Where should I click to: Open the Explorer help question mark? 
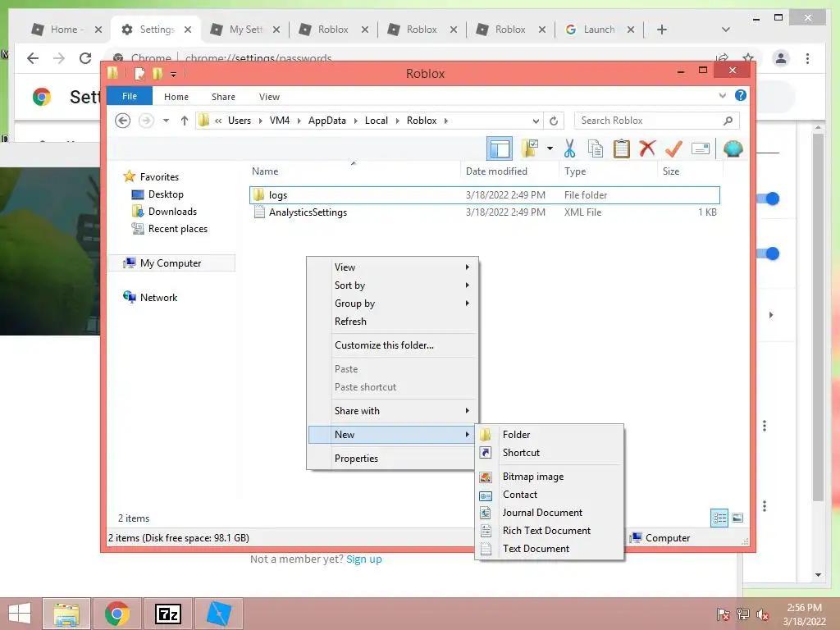point(741,95)
